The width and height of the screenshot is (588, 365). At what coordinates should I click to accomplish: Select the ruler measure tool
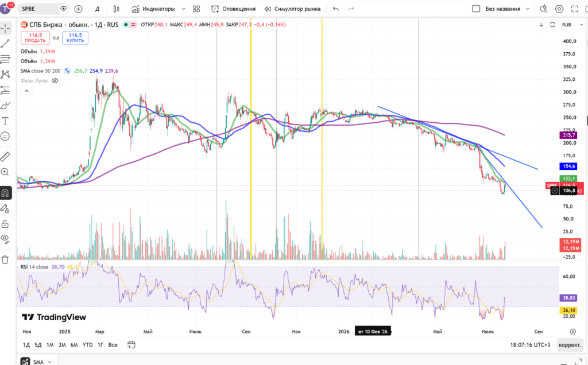click(x=5, y=156)
